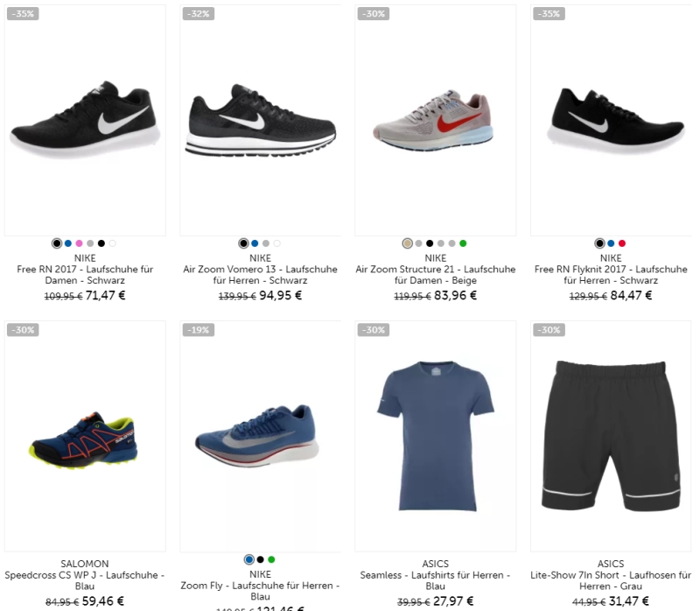Open the ASICS Lite-Show shorts image

pos(611,436)
